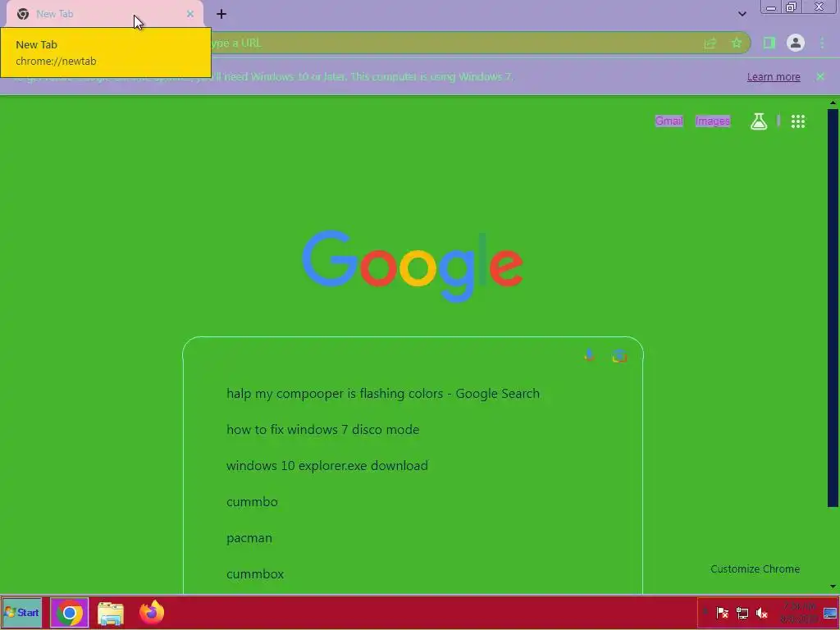Open the Windows Start menu
Screen dimensions: 840x630
click(x=21, y=612)
